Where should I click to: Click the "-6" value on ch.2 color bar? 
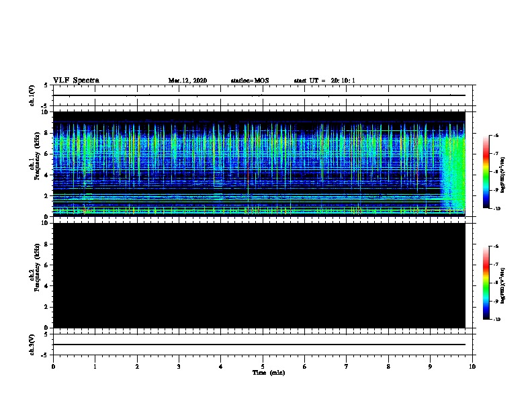pyautogui.click(x=496, y=246)
